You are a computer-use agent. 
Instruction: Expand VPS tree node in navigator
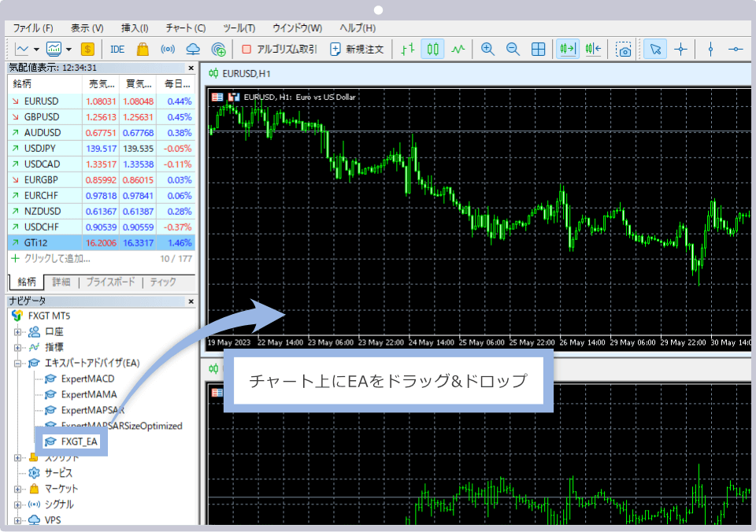(x=18, y=520)
